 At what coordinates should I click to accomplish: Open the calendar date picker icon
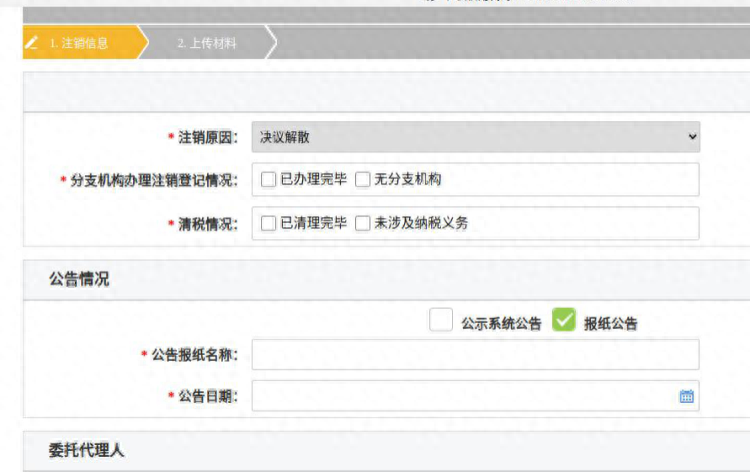coord(686,396)
